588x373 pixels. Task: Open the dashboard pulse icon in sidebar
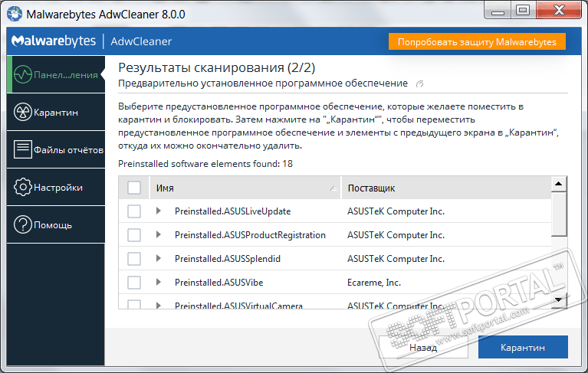[23, 74]
